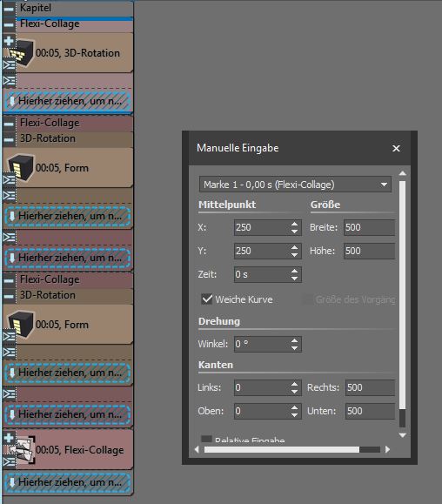Close the Manuelle Eingabe dialog
The height and width of the screenshot is (504, 442).
click(396, 148)
